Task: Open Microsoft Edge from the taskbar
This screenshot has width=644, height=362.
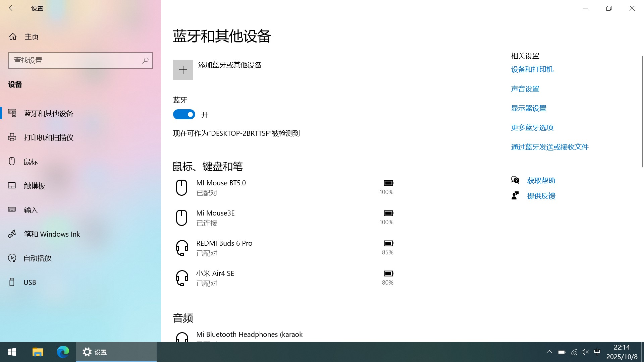Action: [63, 352]
